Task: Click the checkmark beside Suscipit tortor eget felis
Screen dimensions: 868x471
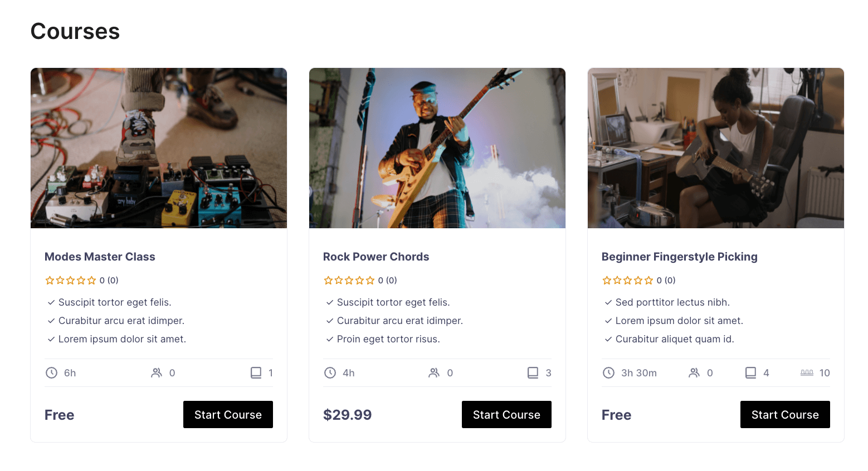Action: click(50, 302)
